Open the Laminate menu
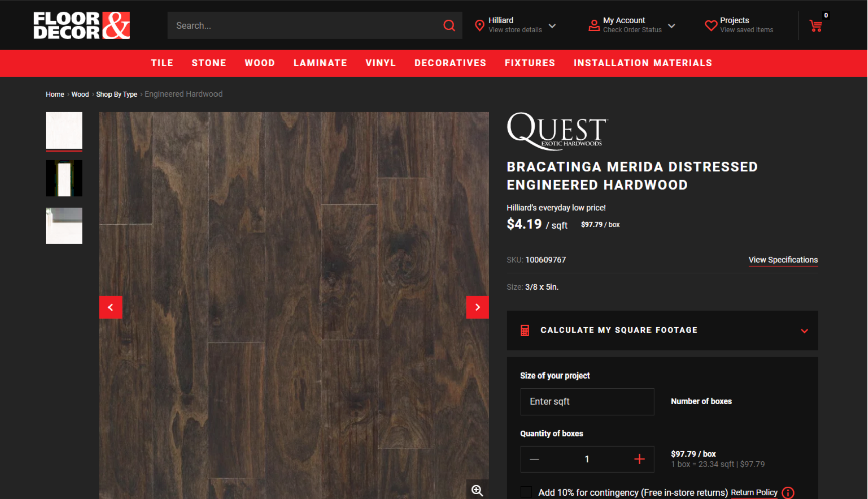 [320, 63]
